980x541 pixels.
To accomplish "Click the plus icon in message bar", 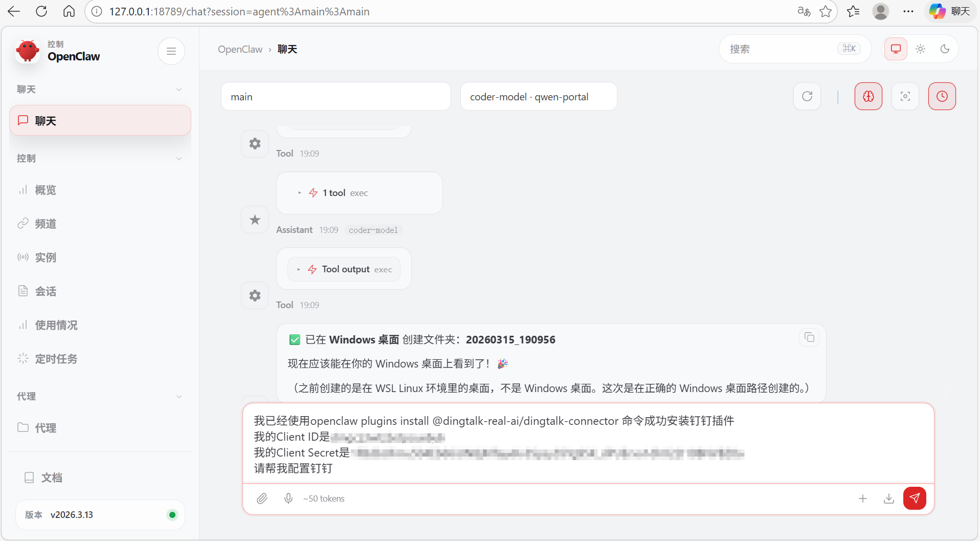I will coord(863,499).
